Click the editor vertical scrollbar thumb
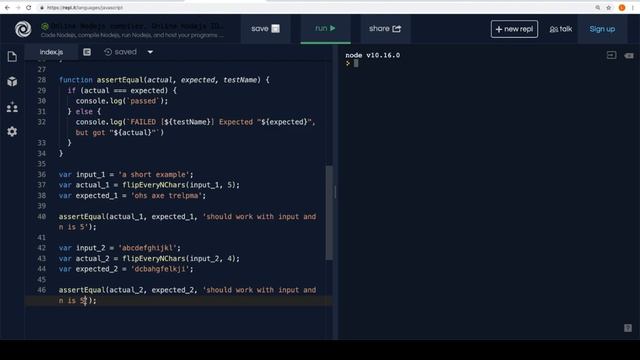 point(329,213)
